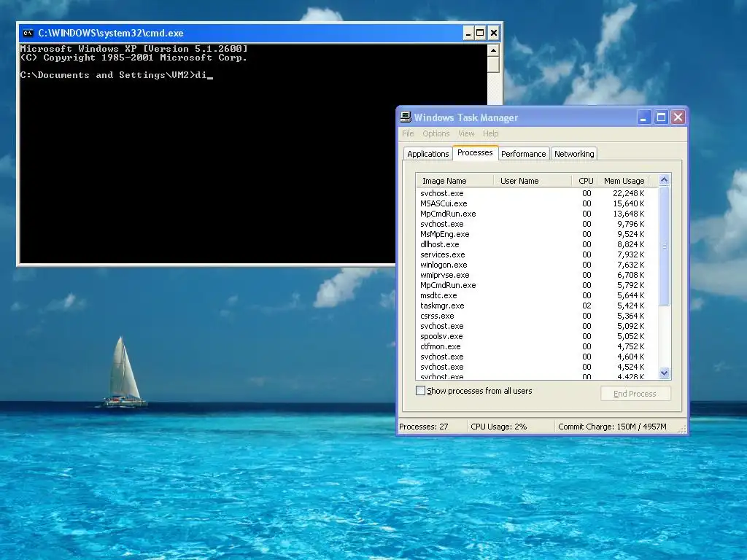Screen dimensions: 747x560
Task: Enable Show processes from all users
Action: pyautogui.click(x=420, y=391)
